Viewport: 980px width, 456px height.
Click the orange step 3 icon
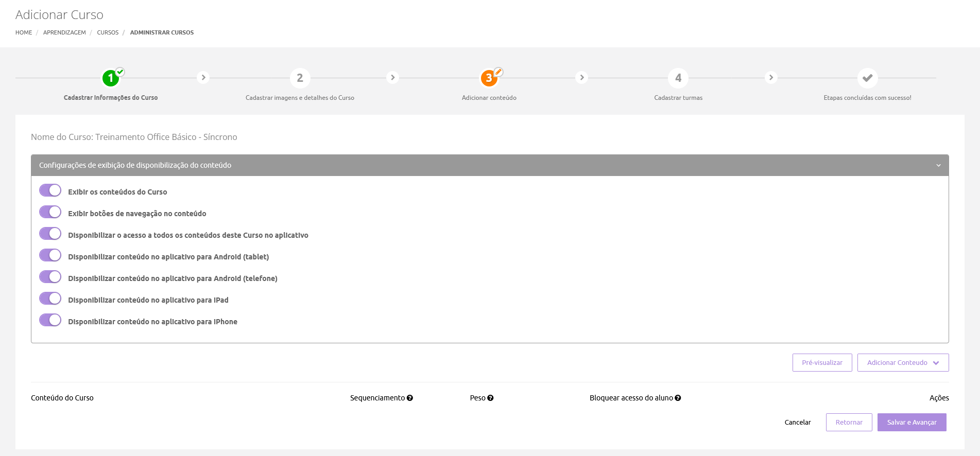(x=489, y=78)
